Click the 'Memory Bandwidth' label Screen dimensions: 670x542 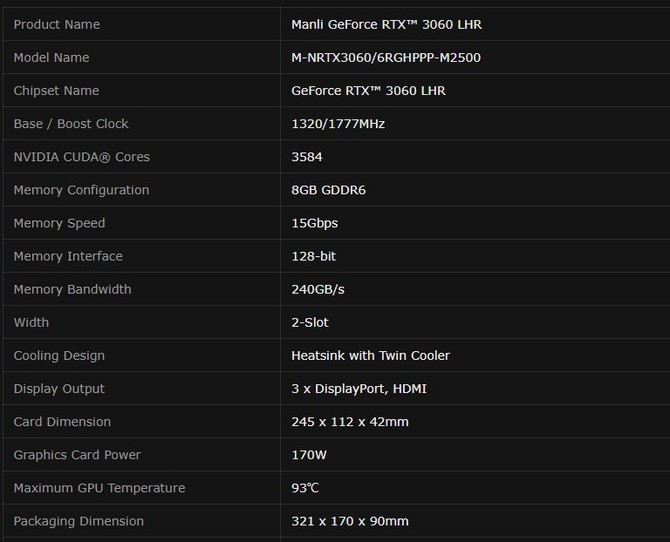tap(73, 289)
